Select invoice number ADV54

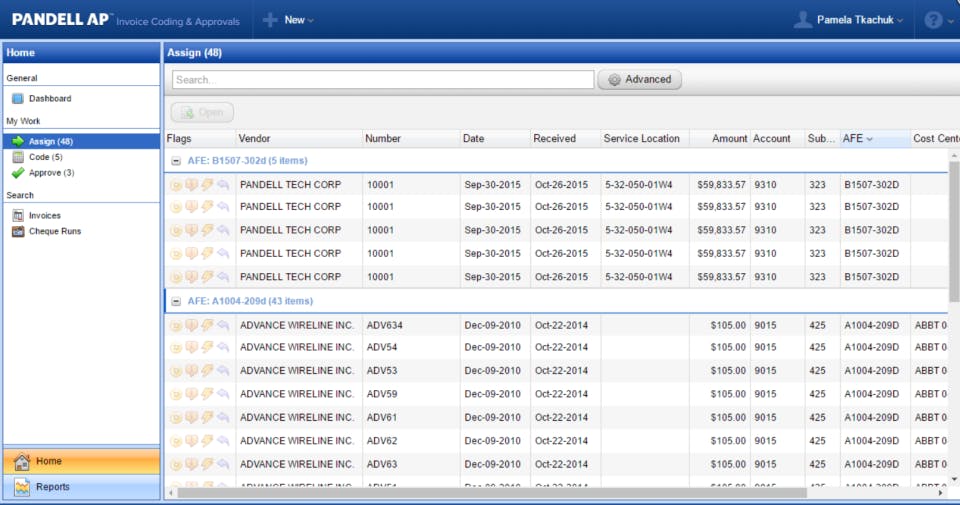[x=382, y=347]
